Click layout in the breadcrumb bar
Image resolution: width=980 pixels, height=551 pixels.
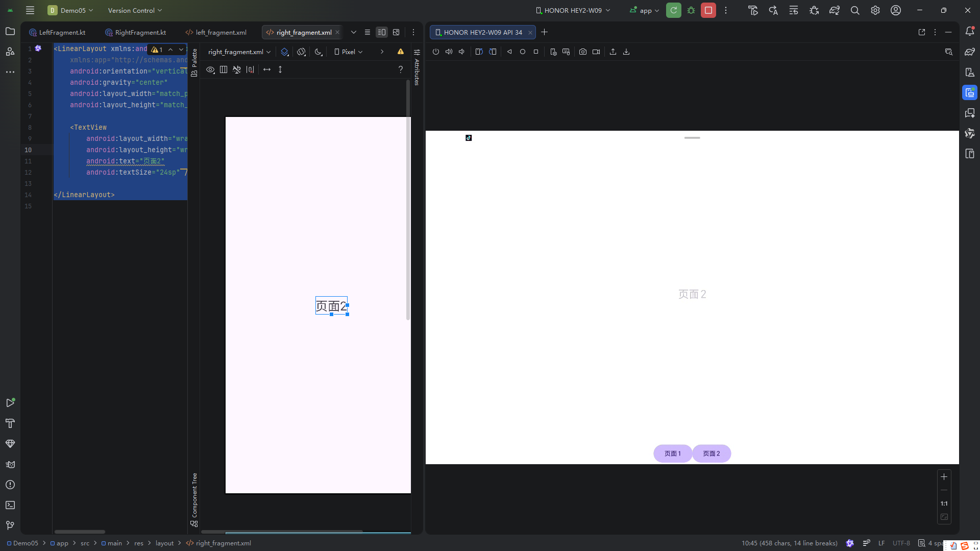164,543
